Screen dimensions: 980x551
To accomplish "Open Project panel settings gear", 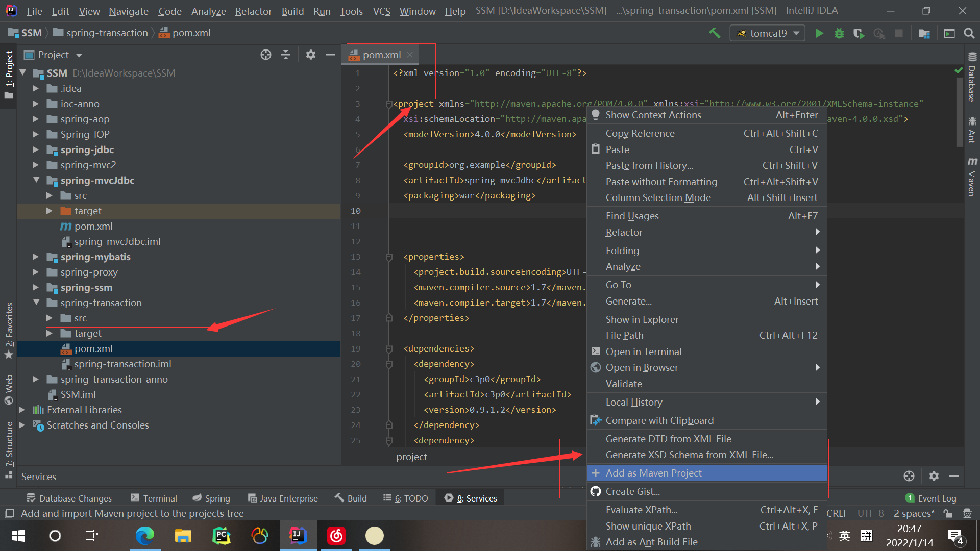I will 310,55.
